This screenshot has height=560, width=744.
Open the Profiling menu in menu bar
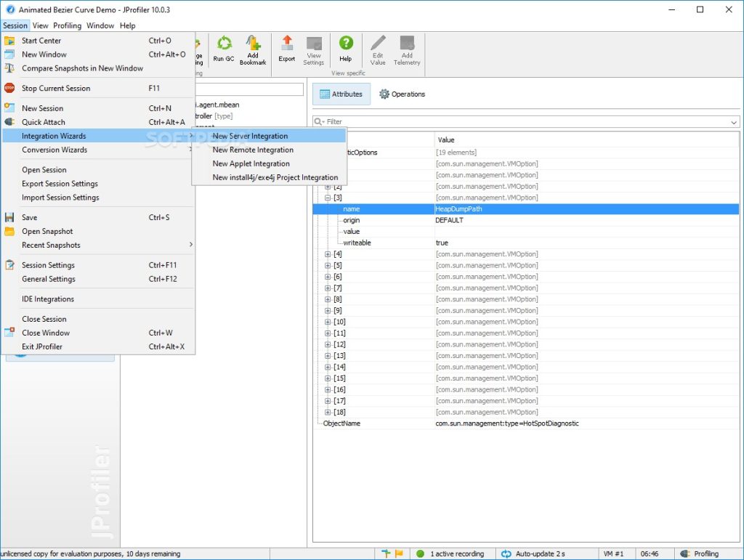pyautogui.click(x=67, y=25)
